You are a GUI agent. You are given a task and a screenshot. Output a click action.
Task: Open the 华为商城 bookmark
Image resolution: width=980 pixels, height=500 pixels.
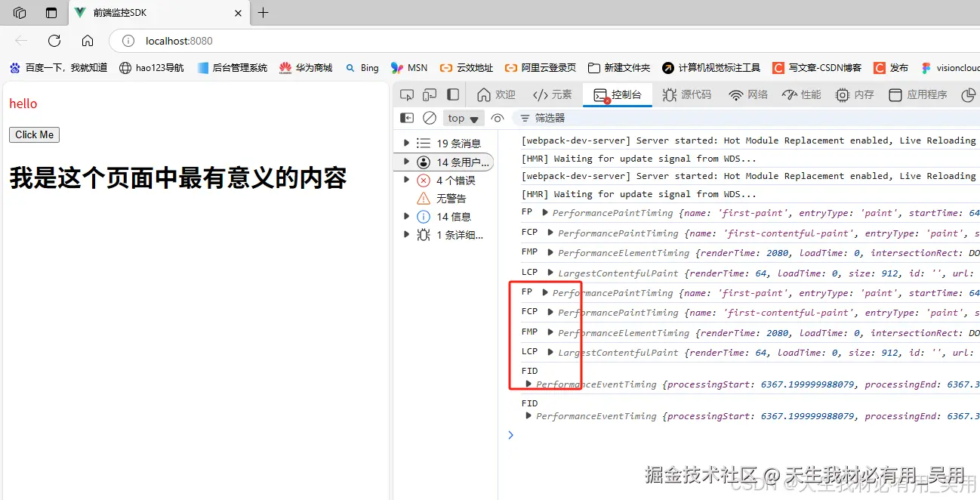click(306, 68)
